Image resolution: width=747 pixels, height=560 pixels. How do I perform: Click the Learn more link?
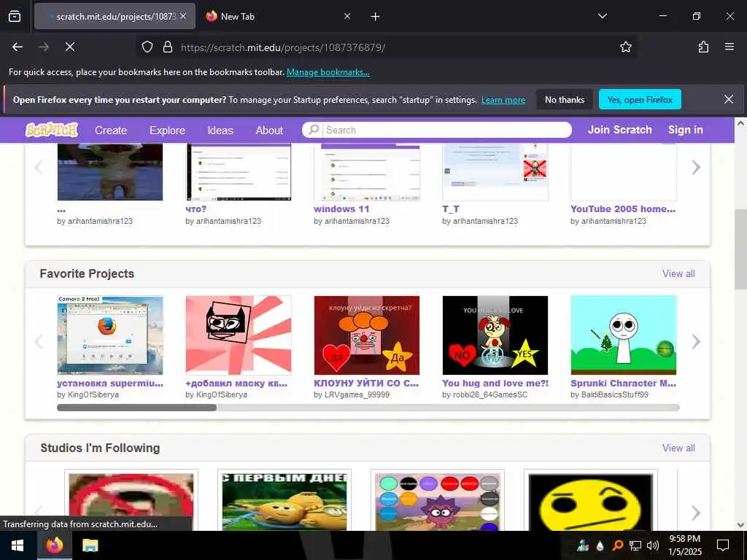point(503,100)
